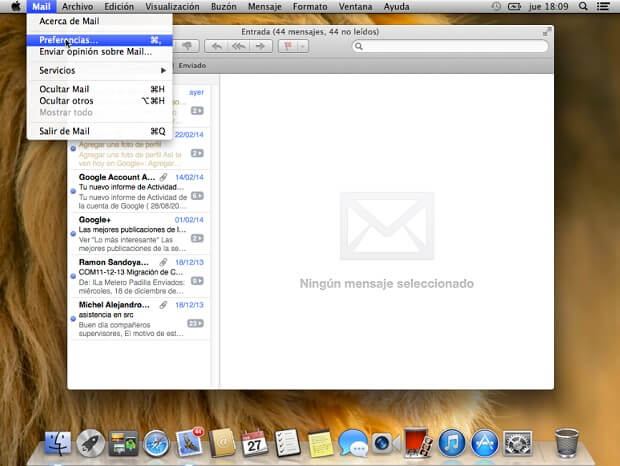
Task: Open the Ramon Sandoya… message
Action: click(139, 276)
